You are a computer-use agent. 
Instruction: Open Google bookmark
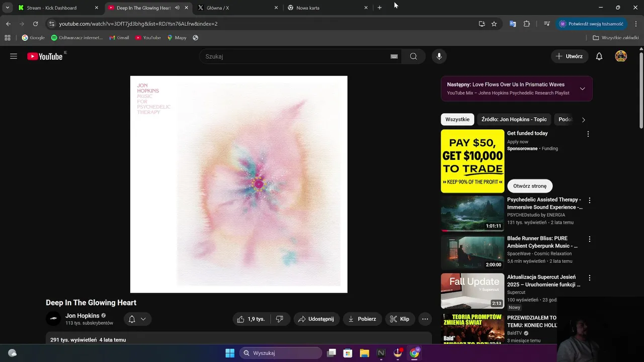[33, 38]
